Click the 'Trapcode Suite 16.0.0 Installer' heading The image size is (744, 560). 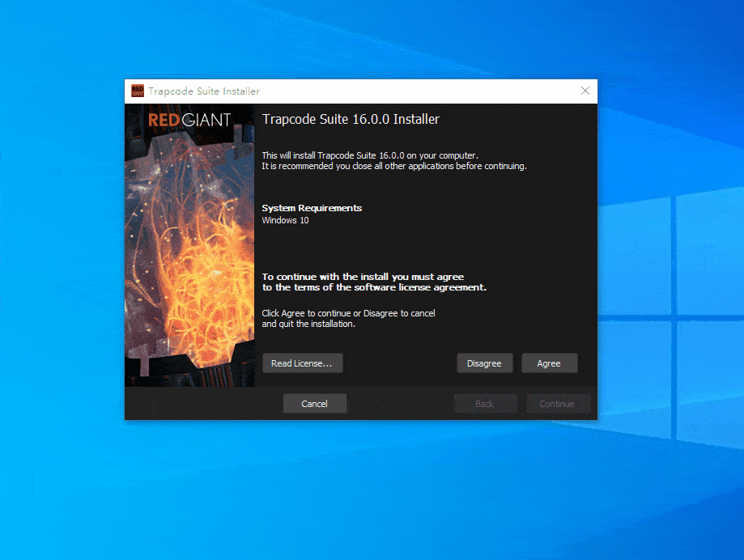(351, 120)
